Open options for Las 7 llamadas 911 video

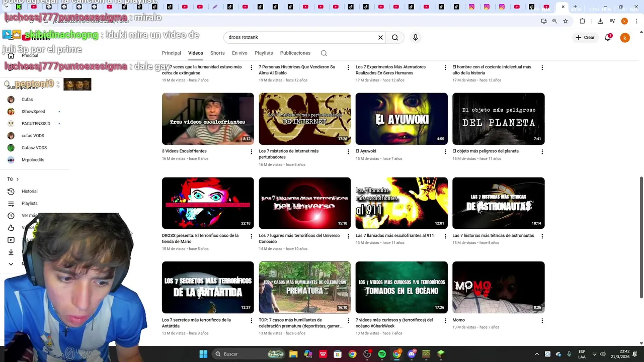(445, 236)
